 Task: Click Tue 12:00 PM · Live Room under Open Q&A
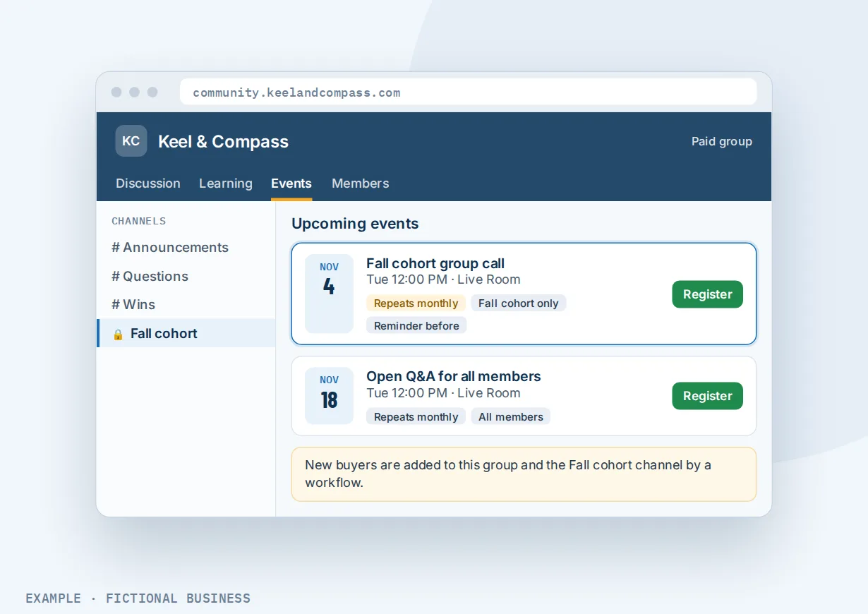click(x=443, y=393)
